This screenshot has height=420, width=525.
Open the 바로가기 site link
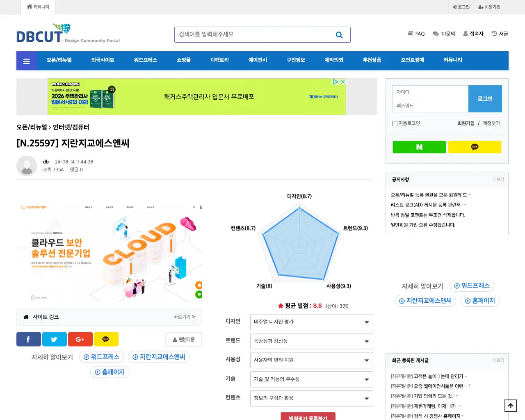pyautogui.click(x=183, y=317)
